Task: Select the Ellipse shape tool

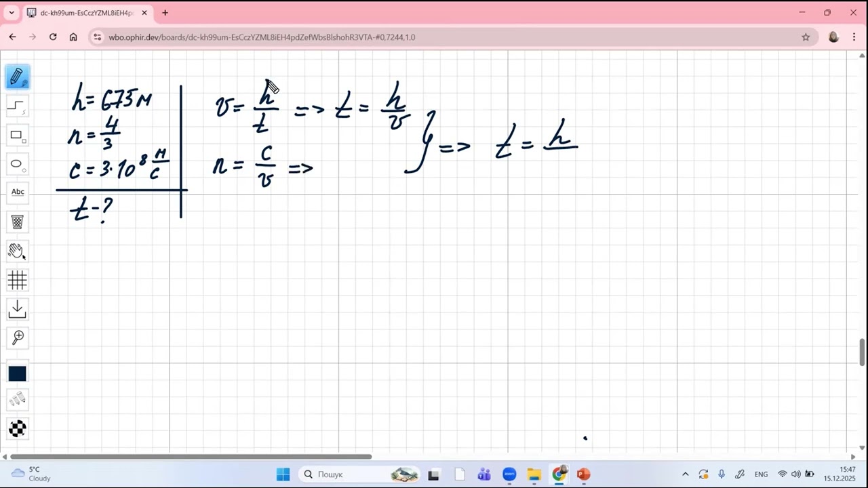Action: point(18,164)
